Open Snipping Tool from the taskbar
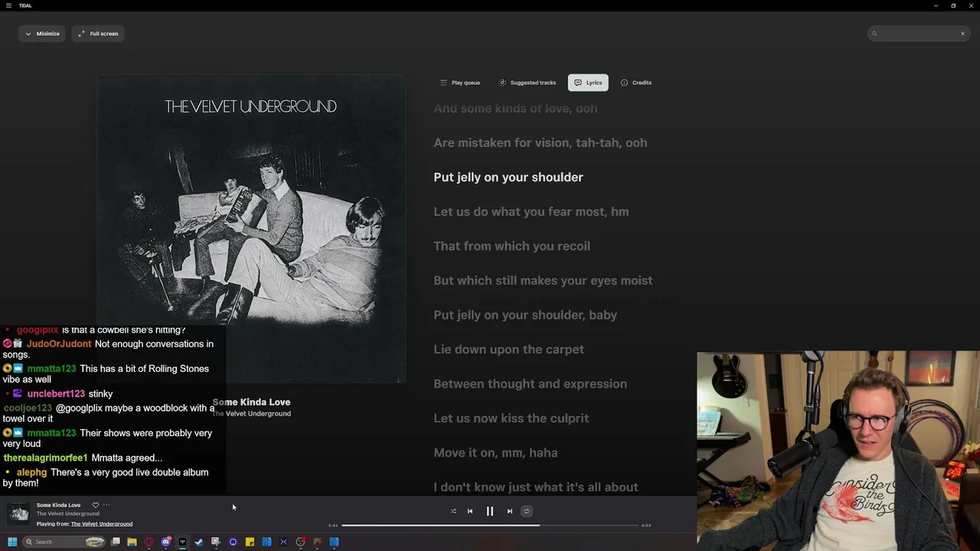This screenshot has height=551, width=980. coord(216,542)
